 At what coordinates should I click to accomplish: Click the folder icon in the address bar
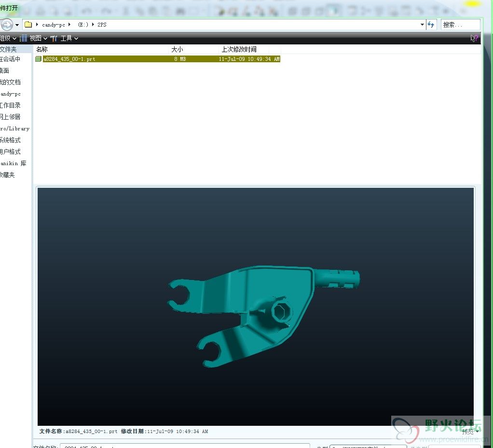pos(28,25)
